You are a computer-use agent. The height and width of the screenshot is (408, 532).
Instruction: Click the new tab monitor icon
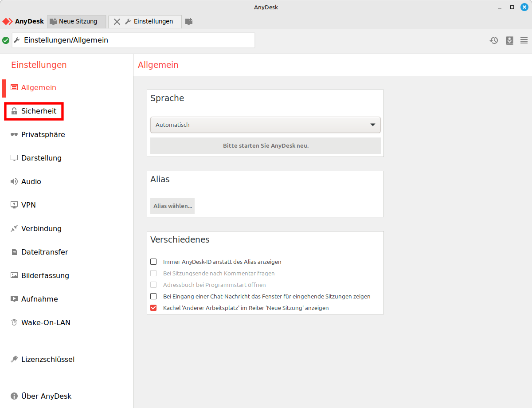[x=189, y=21]
